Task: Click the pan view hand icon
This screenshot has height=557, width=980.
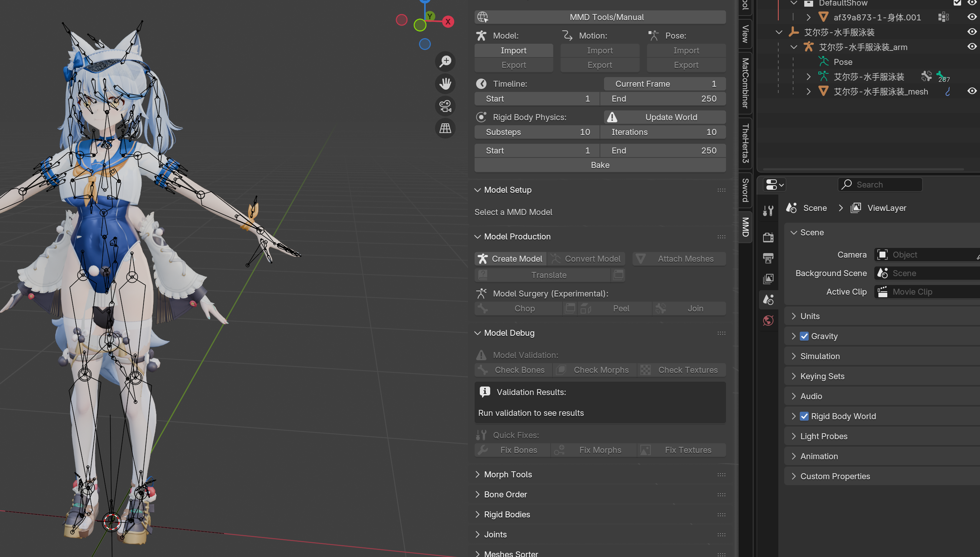Action: coord(445,83)
